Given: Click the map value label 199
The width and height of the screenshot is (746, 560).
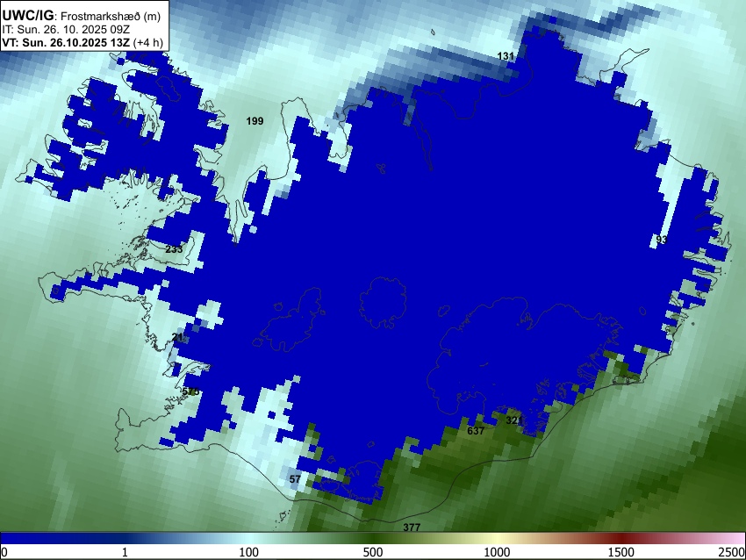Looking at the screenshot, I should pos(255,121).
